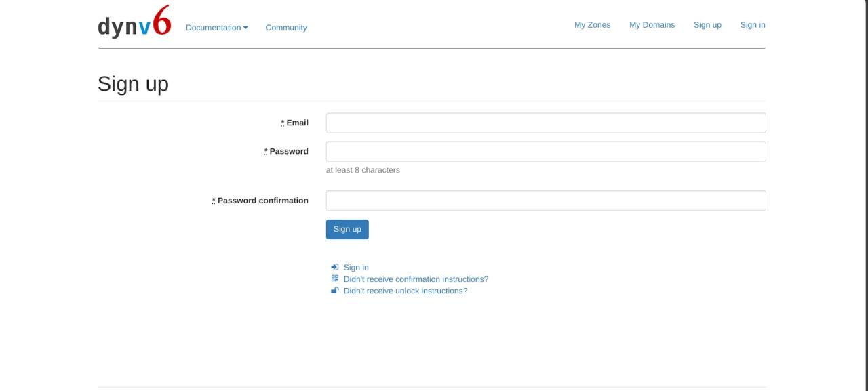Focus the Email input field
The height and width of the screenshot is (391, 868).
click(546, 123)
